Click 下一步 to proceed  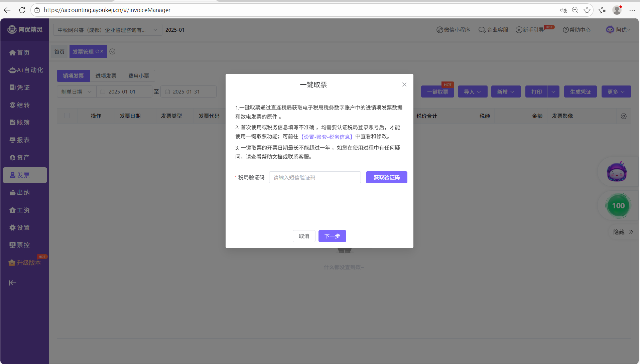pos(332,236)
